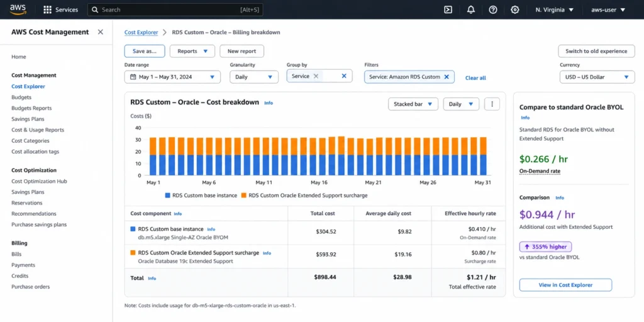
Task: Remove the Amazon RDS Custom filter
Action: coord(447,77)
